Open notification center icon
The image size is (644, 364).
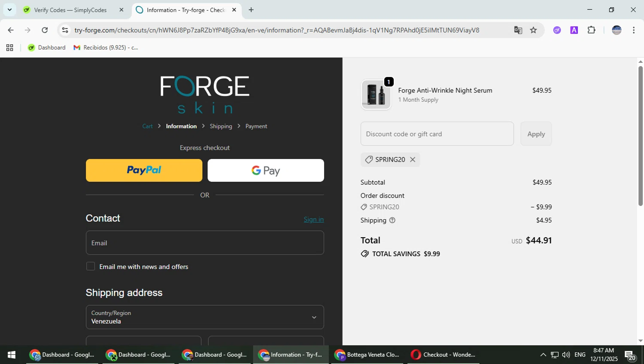630,355
